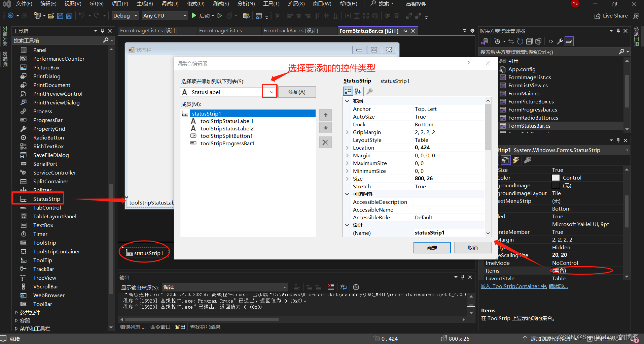Click the Save All toolbar icon
Image resolution: width=644 pixels, height=344 pixels.
click(x=69, y=16)
